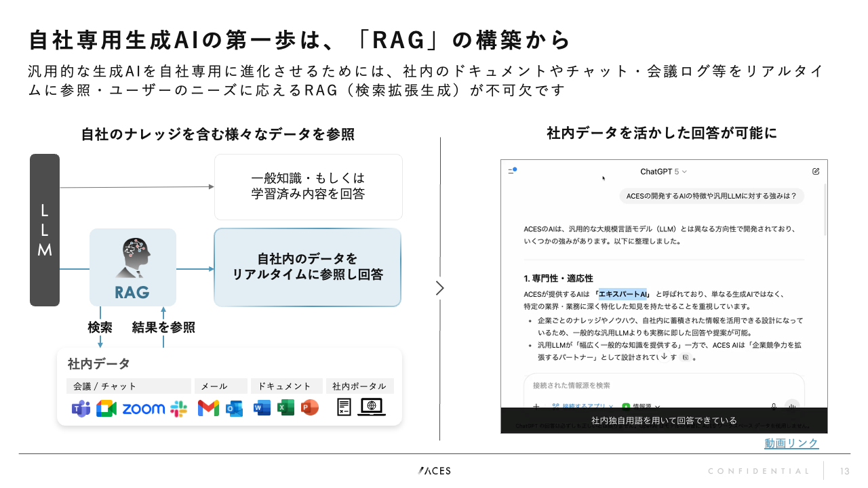The image size is (868, 488).
Task: Click the PowerPoint icon
Action: [310, 408]
